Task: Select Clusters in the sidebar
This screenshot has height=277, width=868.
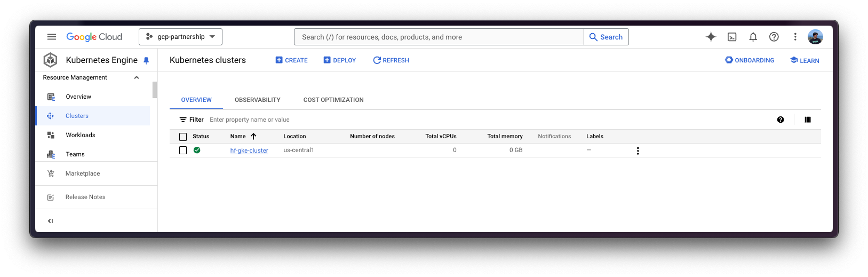Action: [x=93, y=116]
